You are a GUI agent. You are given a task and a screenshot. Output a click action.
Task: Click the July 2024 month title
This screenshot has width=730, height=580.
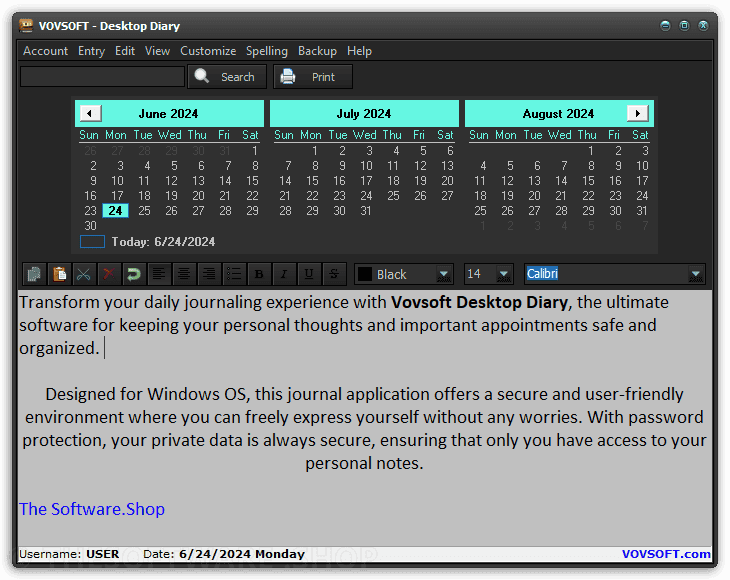click(364, 114)
